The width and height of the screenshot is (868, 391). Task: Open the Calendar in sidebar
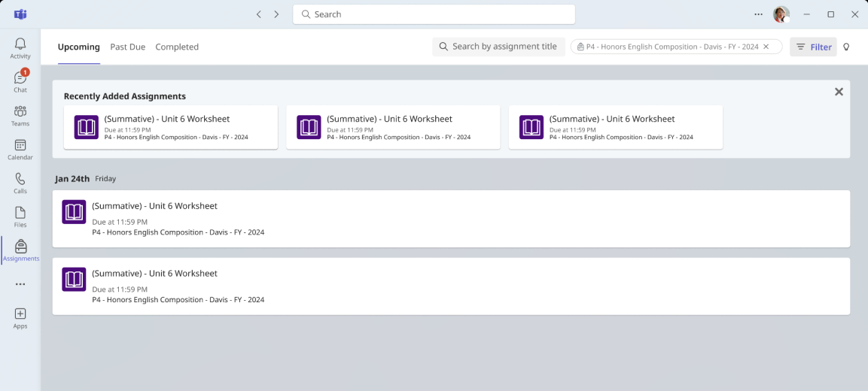(20, 150)
